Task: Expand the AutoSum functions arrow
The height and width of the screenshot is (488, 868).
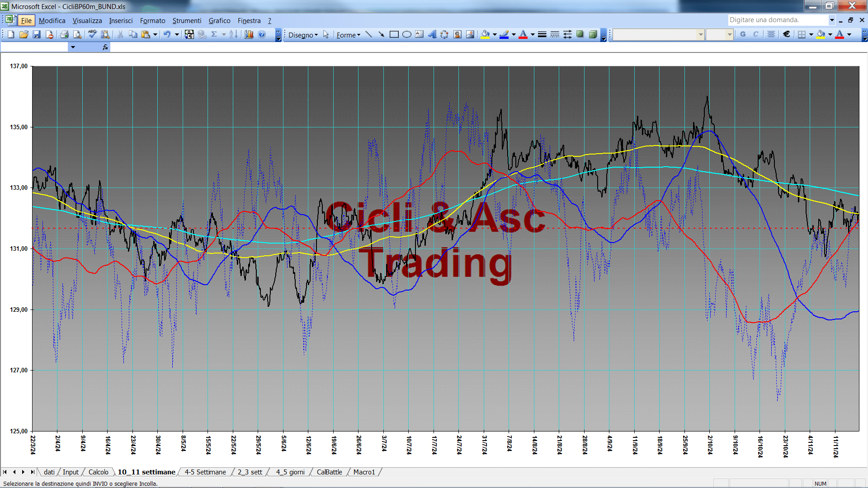Action: [x=224, y=34]
